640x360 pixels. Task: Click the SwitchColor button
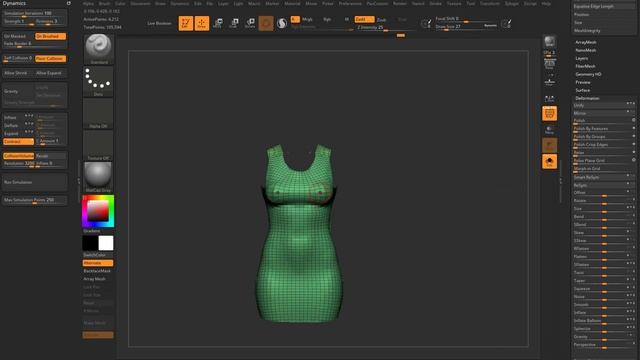click(98, 255)
